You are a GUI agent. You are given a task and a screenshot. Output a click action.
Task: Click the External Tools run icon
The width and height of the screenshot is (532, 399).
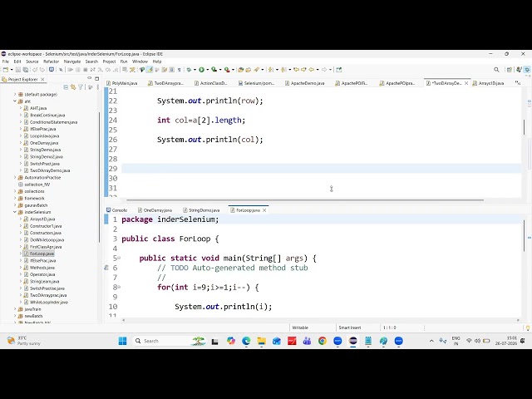227,70
